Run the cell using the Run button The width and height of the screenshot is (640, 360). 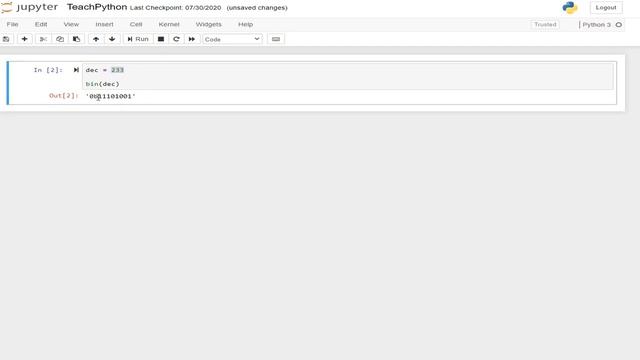(x=138, y=39)
